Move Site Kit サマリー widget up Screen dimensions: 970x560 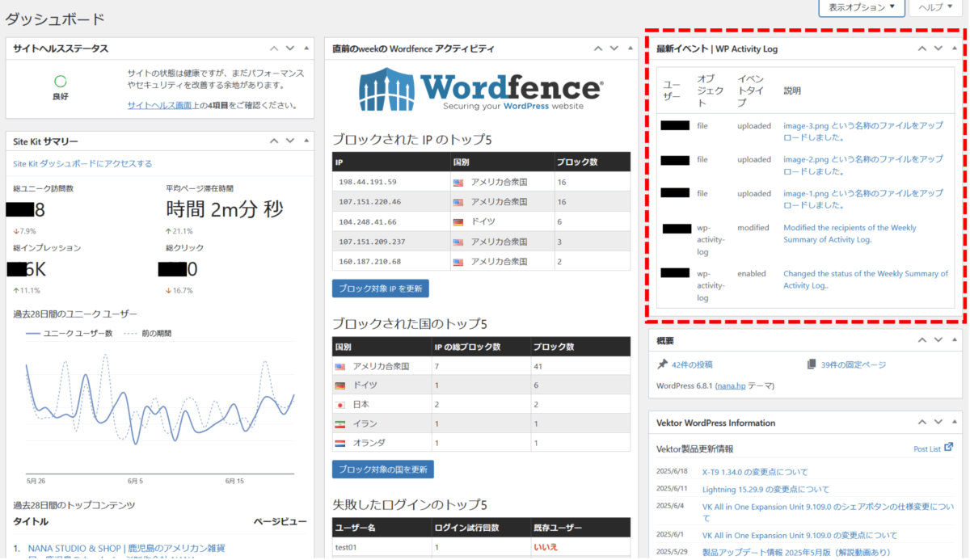[x=274, y=141]
